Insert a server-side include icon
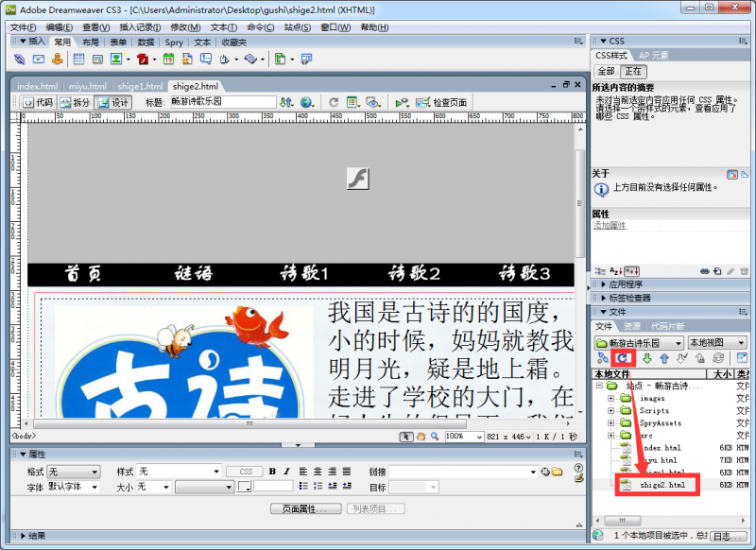The height and width of the screenshot is (550, 756). pos(187,60)
